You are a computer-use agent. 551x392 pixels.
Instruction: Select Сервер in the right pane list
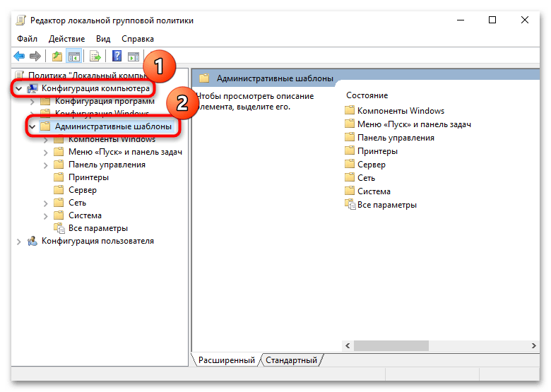coord(372,165)
